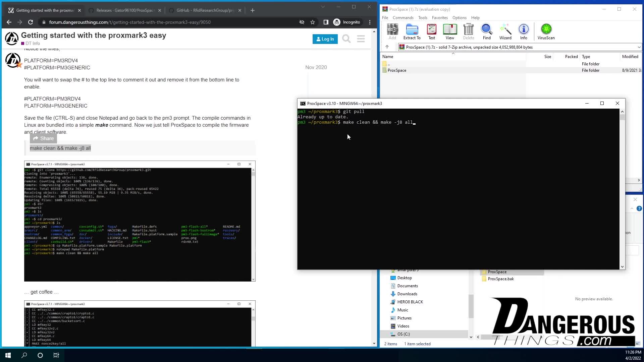
Task: Click the Chrome address bar URL
Action: point(130,22)
